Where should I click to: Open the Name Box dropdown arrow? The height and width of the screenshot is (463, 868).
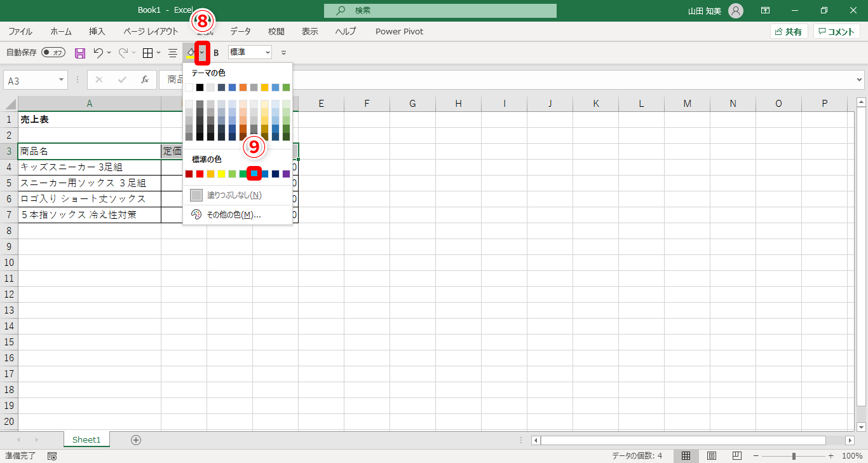[x=62, y=79]
